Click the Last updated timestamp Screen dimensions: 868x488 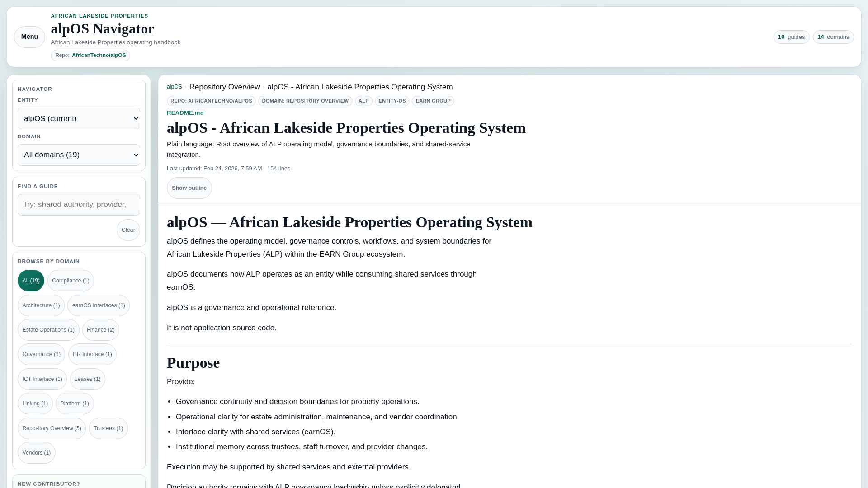[214, 169]
